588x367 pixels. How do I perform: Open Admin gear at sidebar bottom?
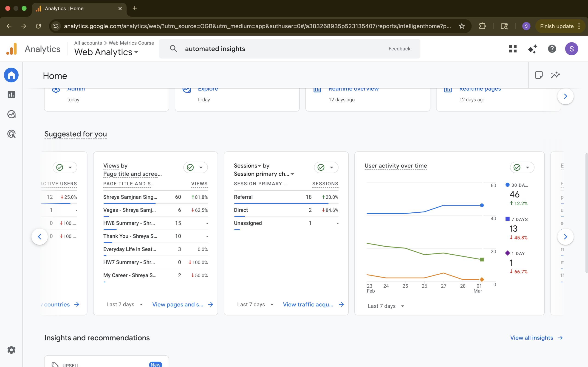tap(11, 350)
